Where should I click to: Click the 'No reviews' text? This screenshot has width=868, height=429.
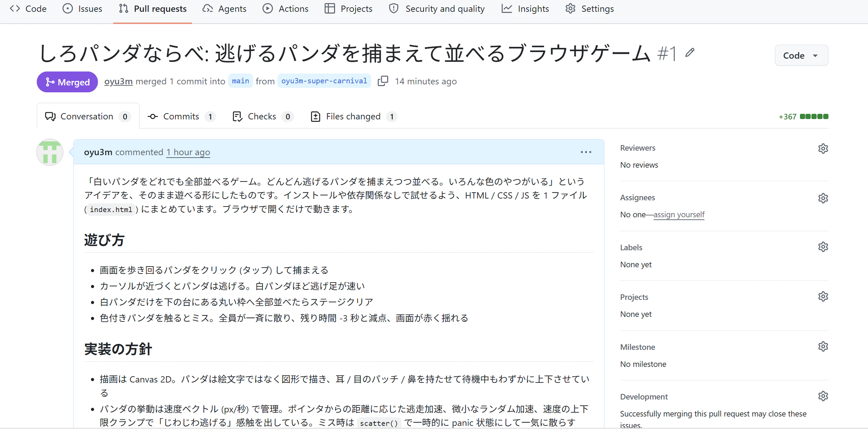point(639,165)
